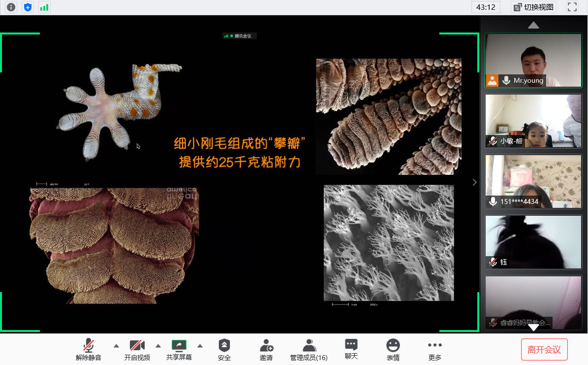Toggle the muted mic on 小敏-翾's video
This screenshot has height=365, width=588.
(493, 141)
